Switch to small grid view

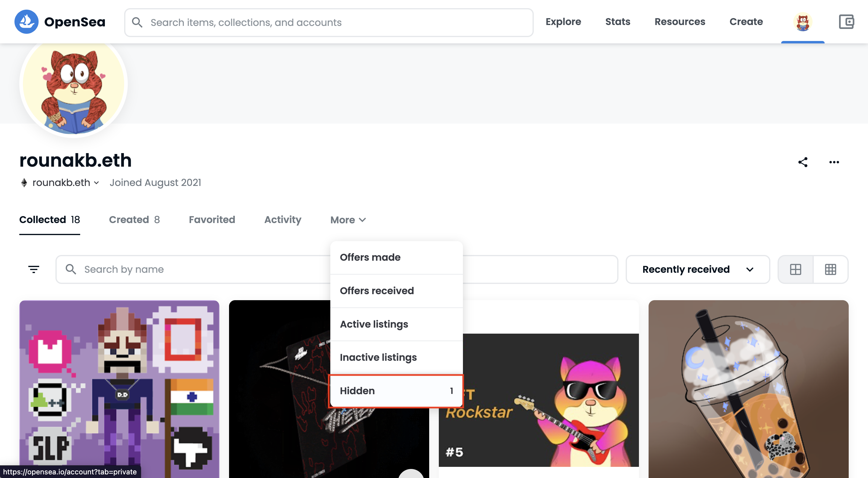[x=830, y=269]
